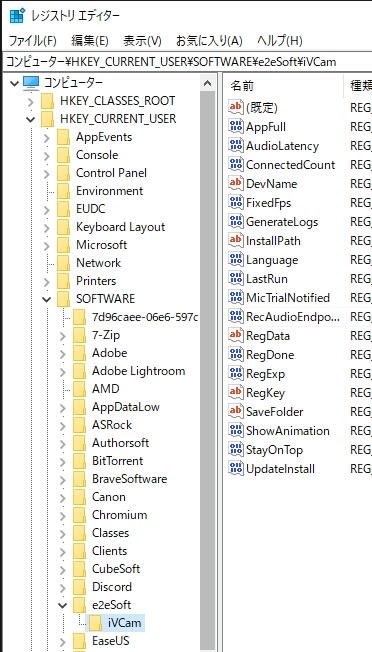Click the folder icon of e2eSoft key
Screen dimensions: 372x652
click(79, 605)
